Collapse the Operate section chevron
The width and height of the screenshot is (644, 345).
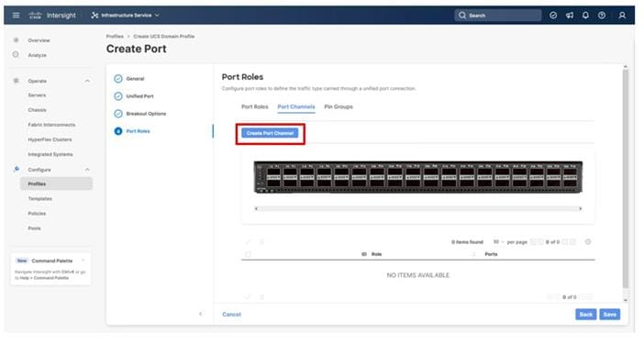87,81
